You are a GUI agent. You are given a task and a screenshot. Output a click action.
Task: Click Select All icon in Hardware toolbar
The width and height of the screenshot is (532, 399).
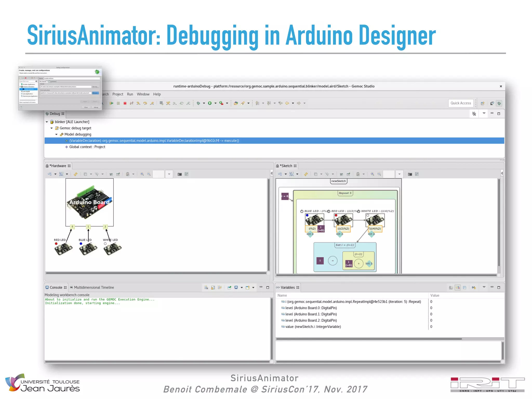[x=61, y=174]
